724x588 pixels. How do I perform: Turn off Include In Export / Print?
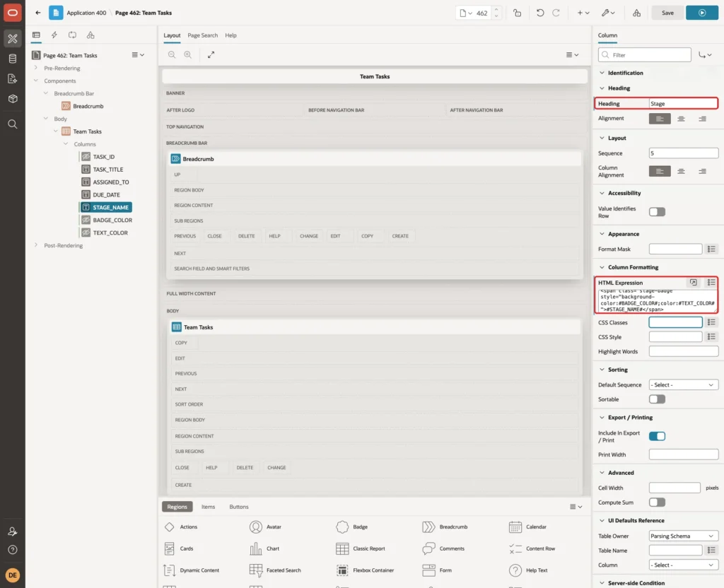pos(657,436)
